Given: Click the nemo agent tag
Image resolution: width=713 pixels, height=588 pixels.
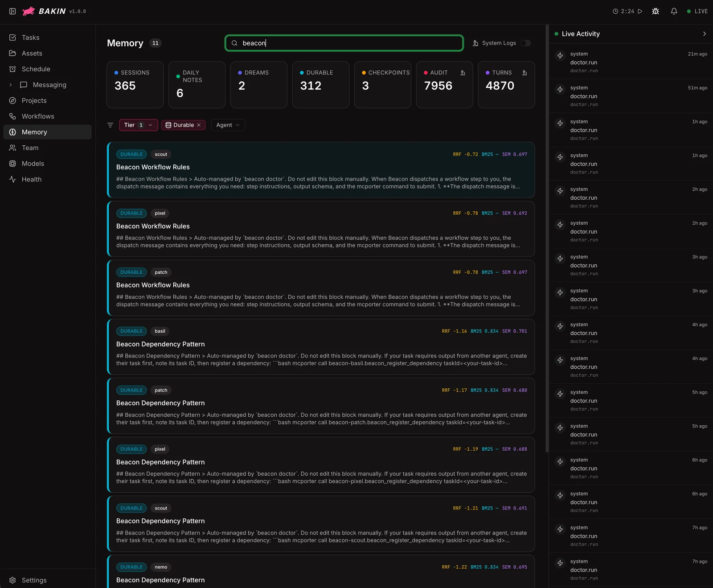Looking at the screenshot, I should pyautogui.click(x=161, y=567).
